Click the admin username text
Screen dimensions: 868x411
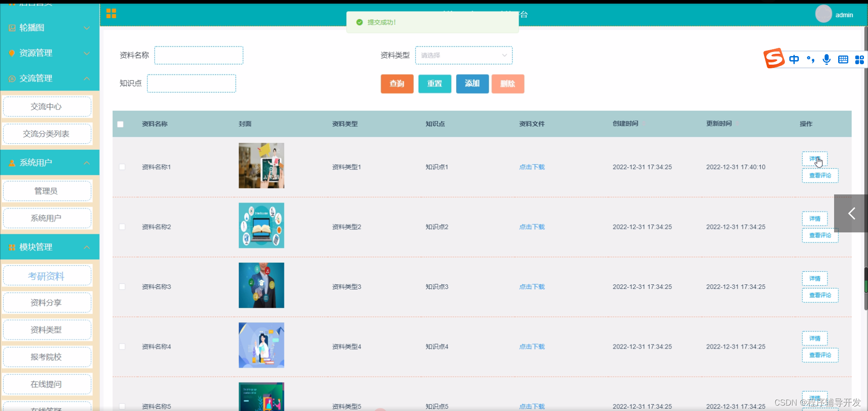pyautogui.click(x=844, y=15)
